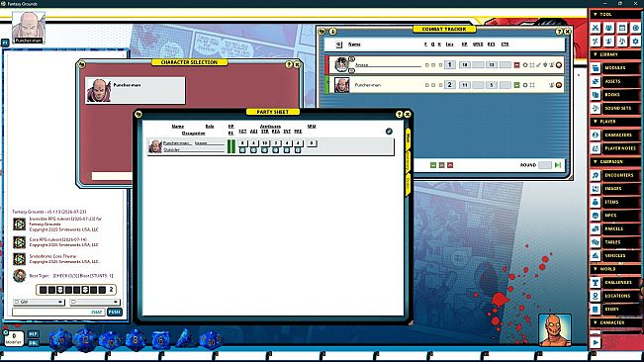Open the Characters sidebar icon
The width and height of the screenshot is (644, 362).
tap(596, 136)
